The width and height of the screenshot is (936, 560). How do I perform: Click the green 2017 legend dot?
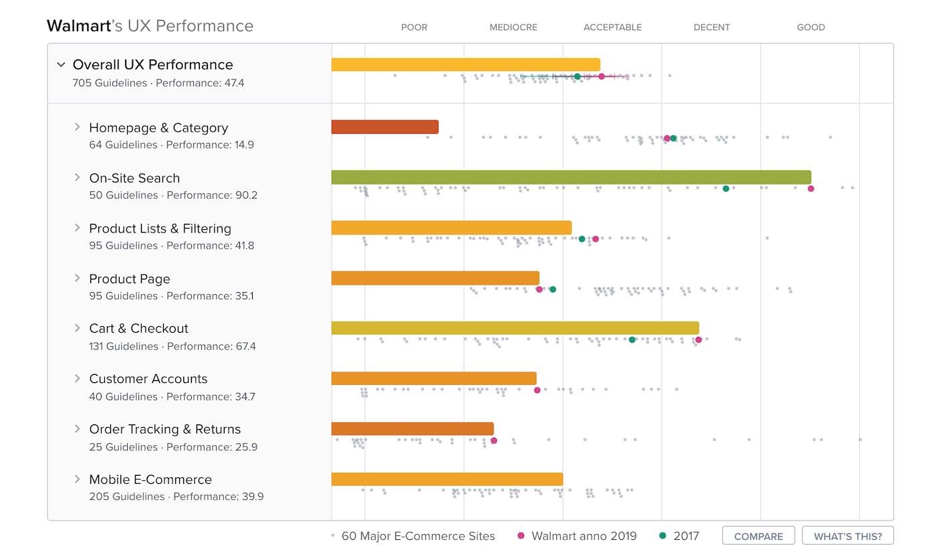pyautogui.click(x=663, y=536)
